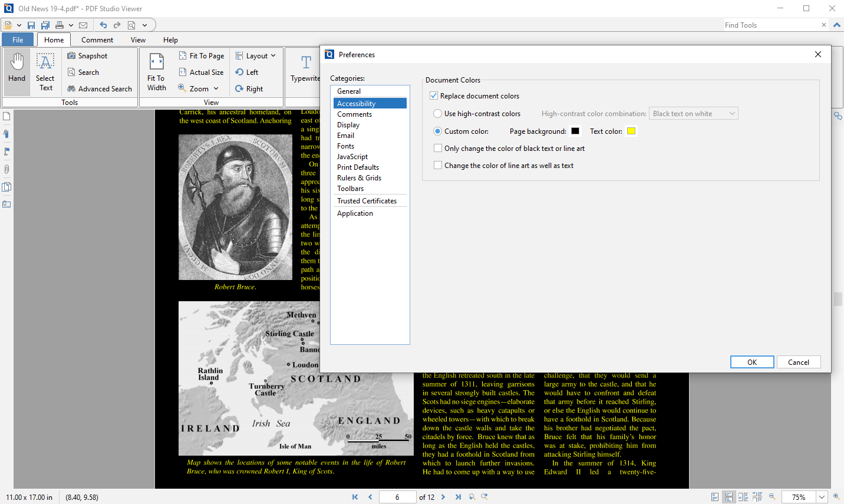
Task: Activate the Select Text tool
Action: click(x=45, y=71)
